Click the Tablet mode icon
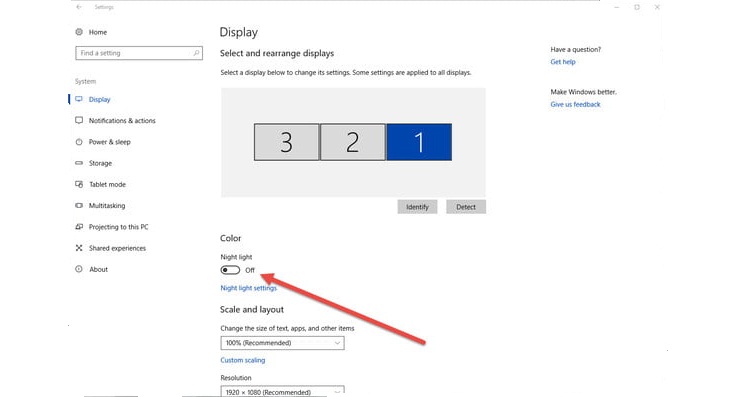 [x=79, y=184]
